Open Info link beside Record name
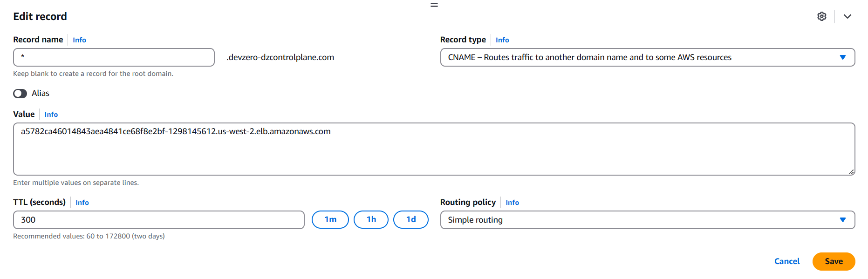Image resolution: width=868 pixels, height=279 pixels. click(x=79, y=40)
